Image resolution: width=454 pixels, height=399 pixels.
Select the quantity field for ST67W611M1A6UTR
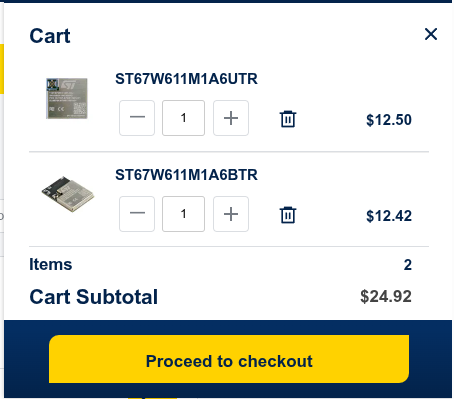tap(183, 118)
